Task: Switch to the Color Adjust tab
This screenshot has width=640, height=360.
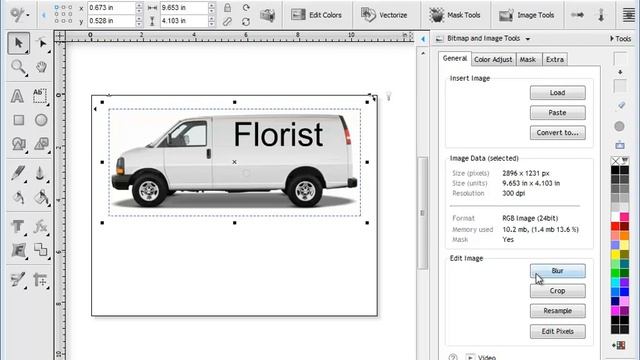Action: click(493, 60)
